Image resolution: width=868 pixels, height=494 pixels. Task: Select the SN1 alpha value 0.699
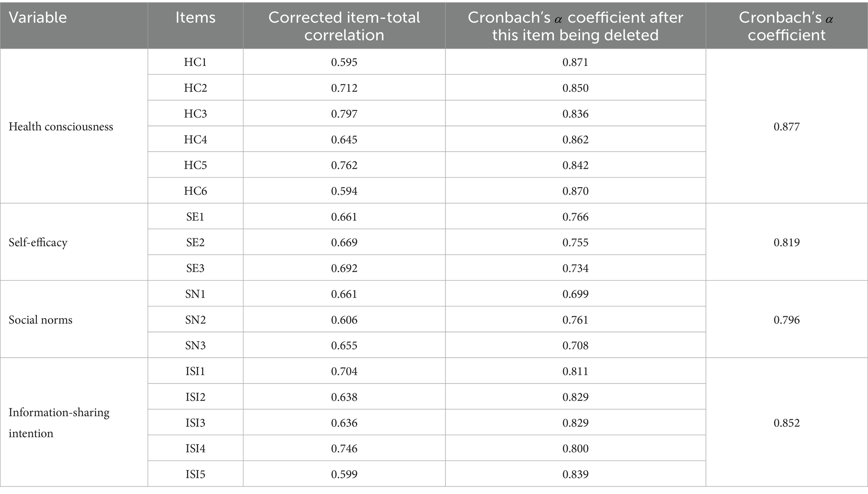[575, 294]
